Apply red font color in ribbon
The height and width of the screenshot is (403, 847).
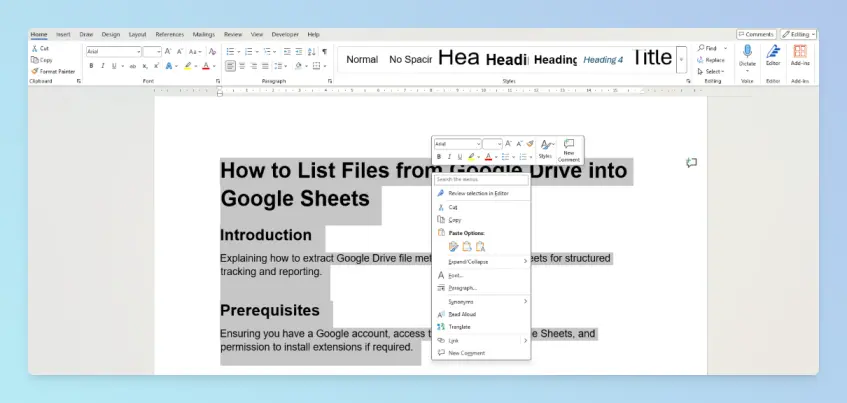pyautogui.click(x=205, y=66)
